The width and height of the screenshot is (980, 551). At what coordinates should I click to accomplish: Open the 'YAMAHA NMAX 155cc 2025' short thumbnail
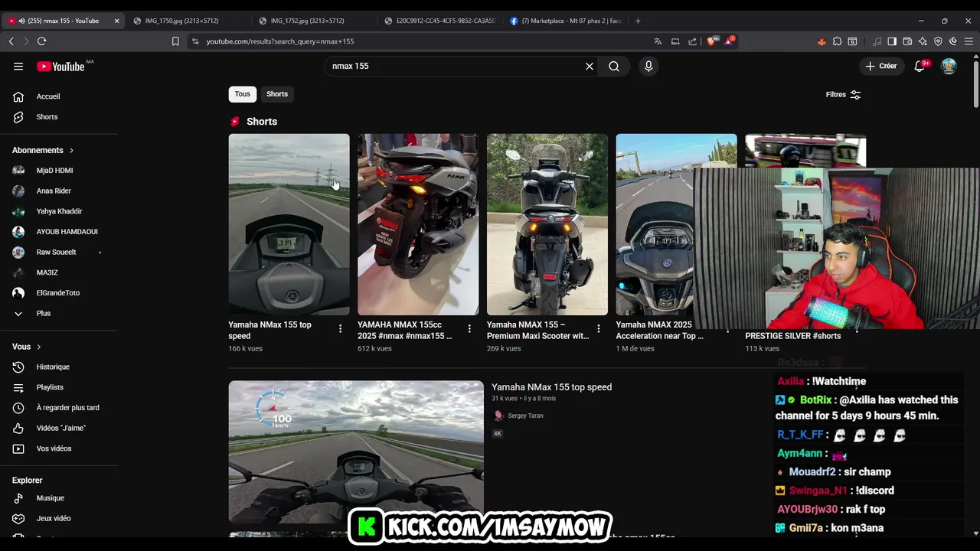[418, 224]
